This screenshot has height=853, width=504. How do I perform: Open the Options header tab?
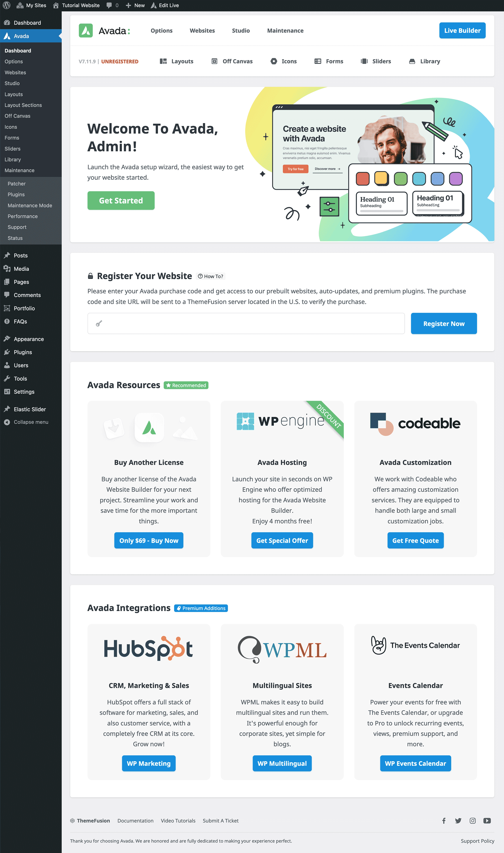tap(162, 31)
